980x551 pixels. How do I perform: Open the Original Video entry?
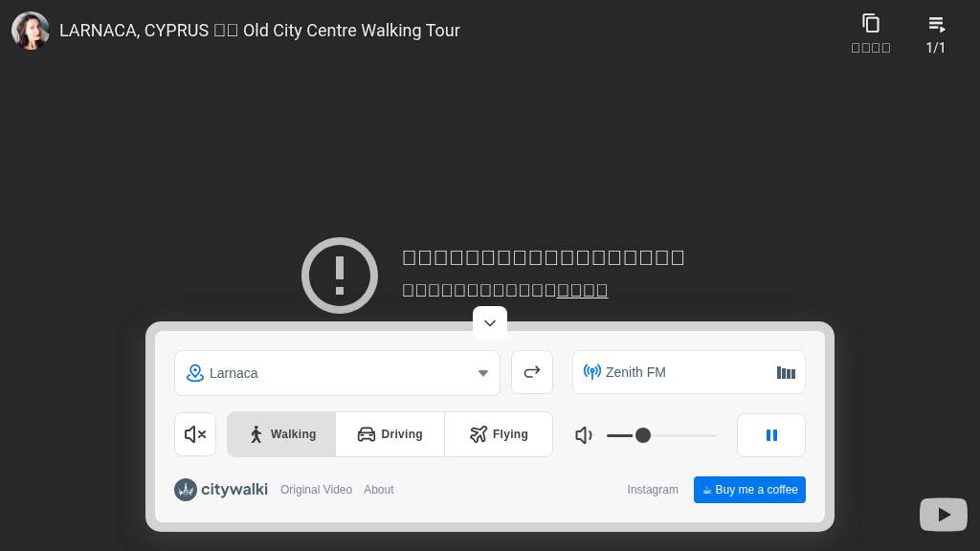(316, 490)
